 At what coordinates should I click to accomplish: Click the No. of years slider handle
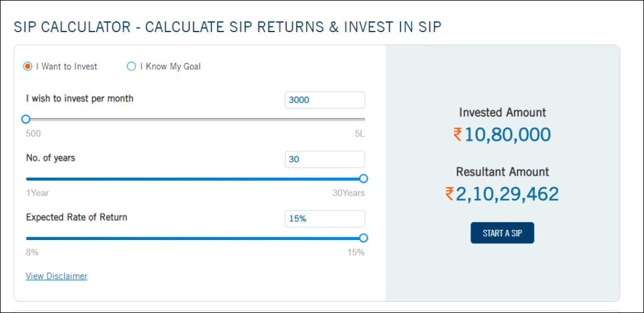point(364,178)
